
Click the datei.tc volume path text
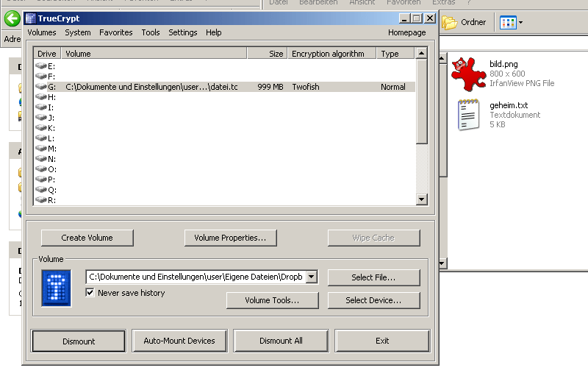(x=151, y=87)
